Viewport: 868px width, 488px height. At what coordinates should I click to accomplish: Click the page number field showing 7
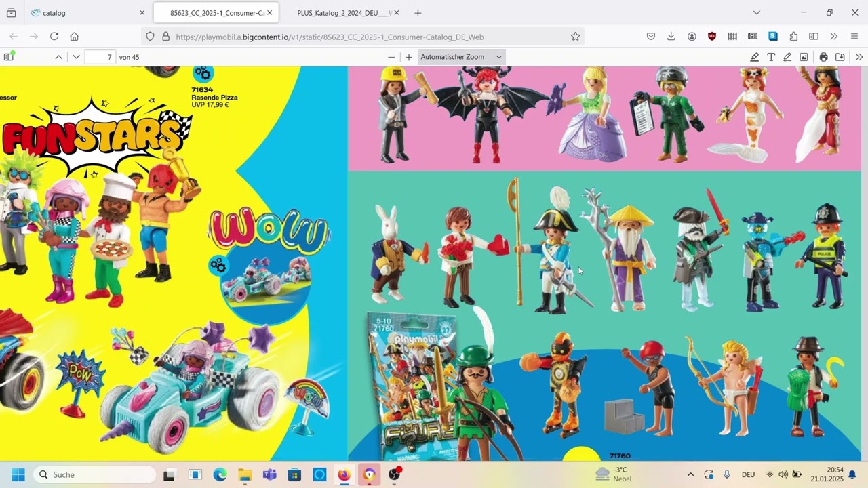pos(100,57)
